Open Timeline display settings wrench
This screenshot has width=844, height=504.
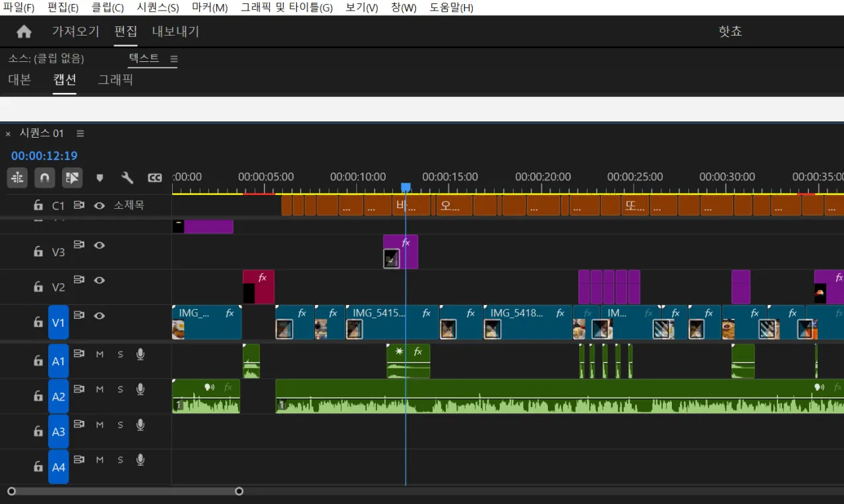click(127, 178)
